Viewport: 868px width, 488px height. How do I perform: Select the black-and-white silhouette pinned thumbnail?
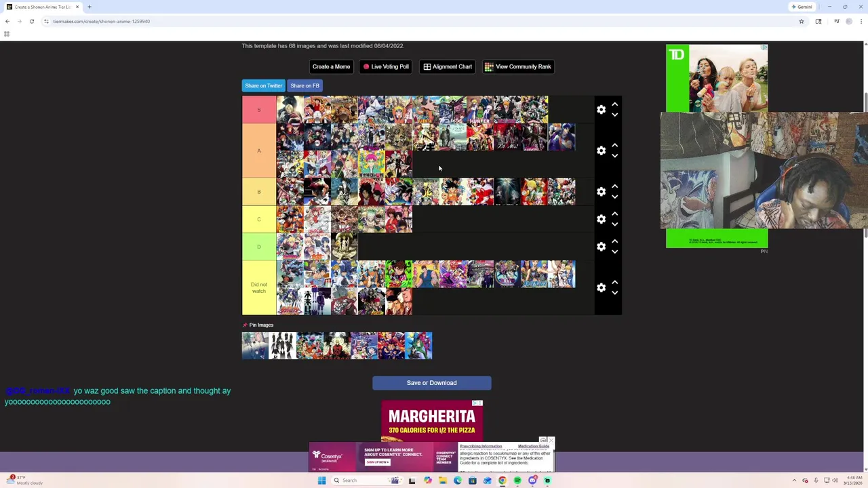[283, 346]
